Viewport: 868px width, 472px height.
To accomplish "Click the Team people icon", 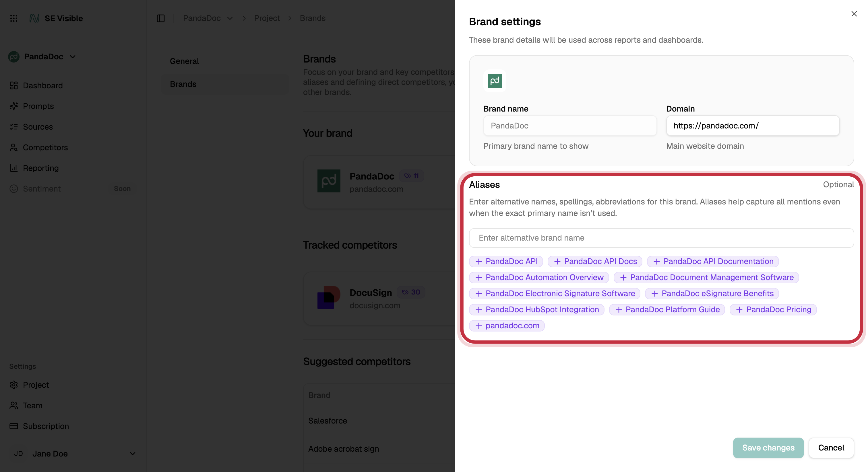I will [x=14, y=405].
